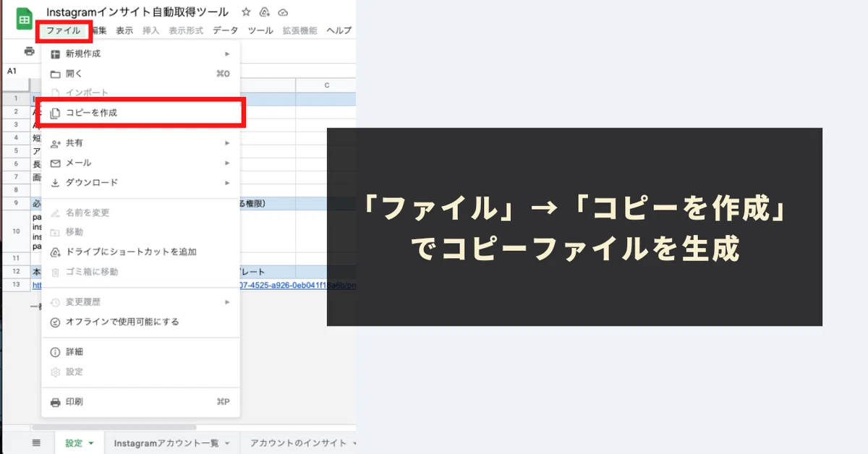Click the trash icon beside ゴミ箱に移動
Viewport: 868px width, 454px height.
click(55, 272)
